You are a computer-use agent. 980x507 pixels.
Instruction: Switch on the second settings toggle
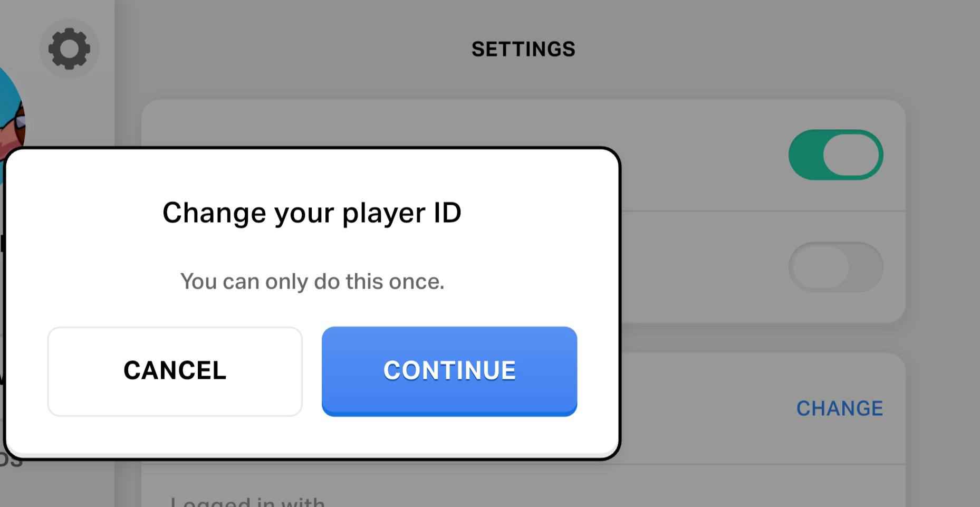point(835,267)
